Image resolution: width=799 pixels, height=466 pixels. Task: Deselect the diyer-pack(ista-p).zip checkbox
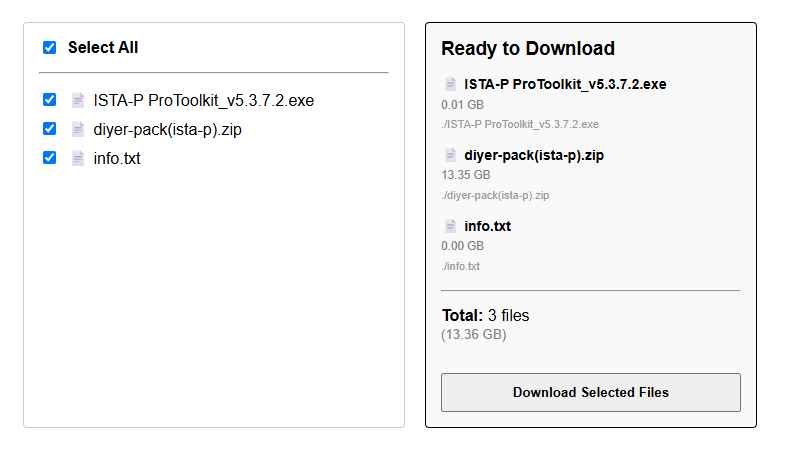pos(49,128)
